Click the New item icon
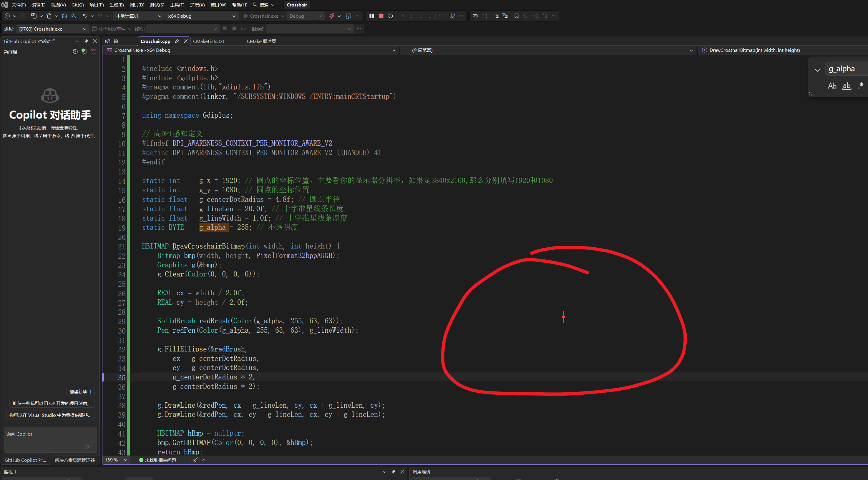The height and width of the screenshot is (480, 868). (x=33, y=16)
